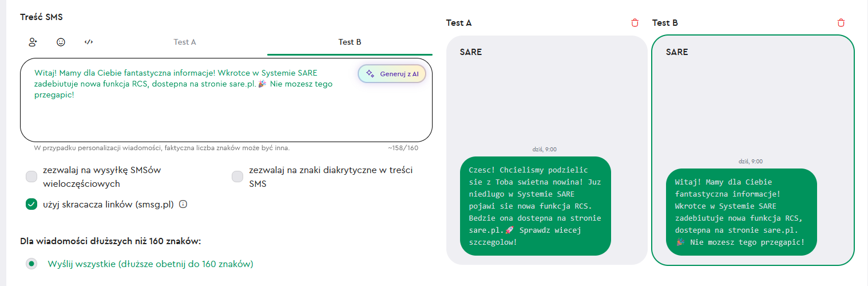Allow diacritic characters in SMS checkbox
Screen dimensions: 868x286
click(237, 177)
